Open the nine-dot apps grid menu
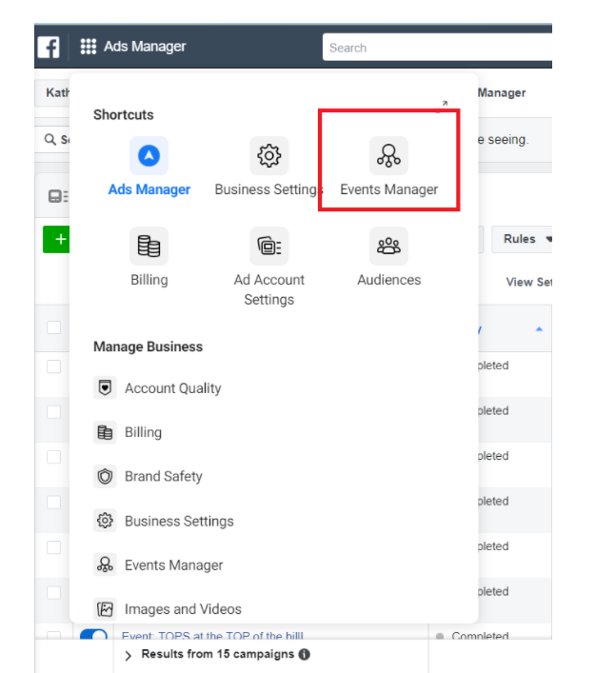The image size is (616, 673). click(89, 47)
